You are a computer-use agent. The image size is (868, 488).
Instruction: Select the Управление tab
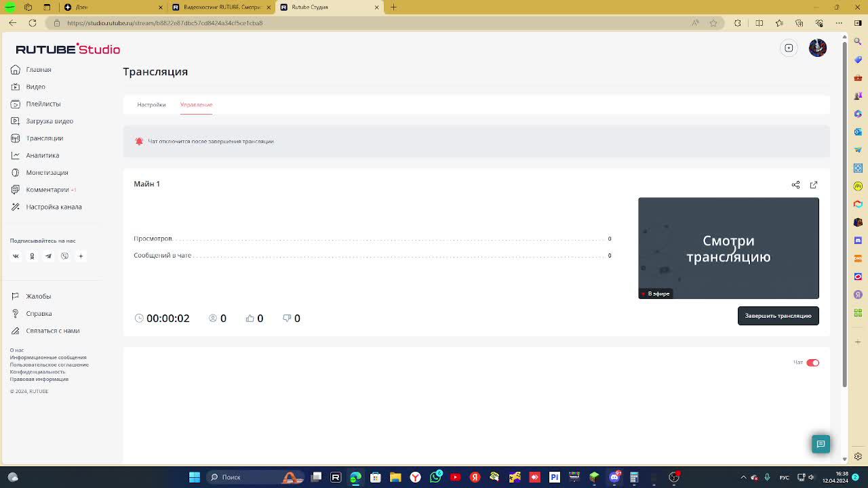point(196,104)
